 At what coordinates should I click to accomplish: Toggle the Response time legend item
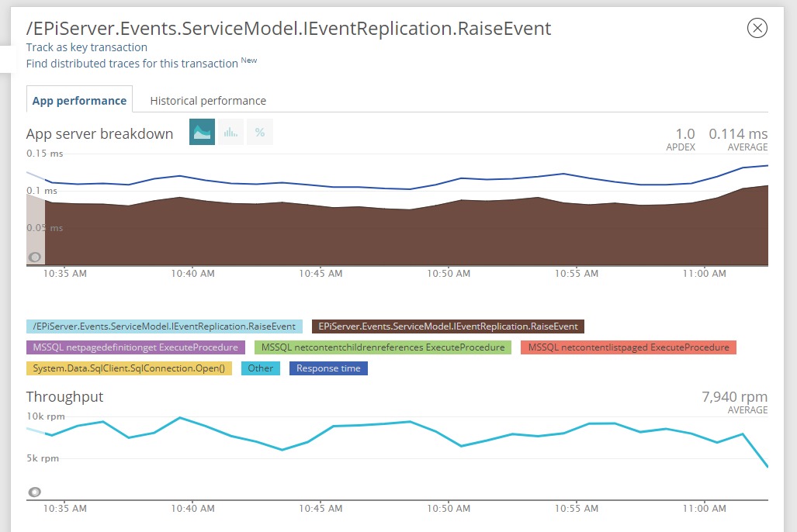coord(328,368)
